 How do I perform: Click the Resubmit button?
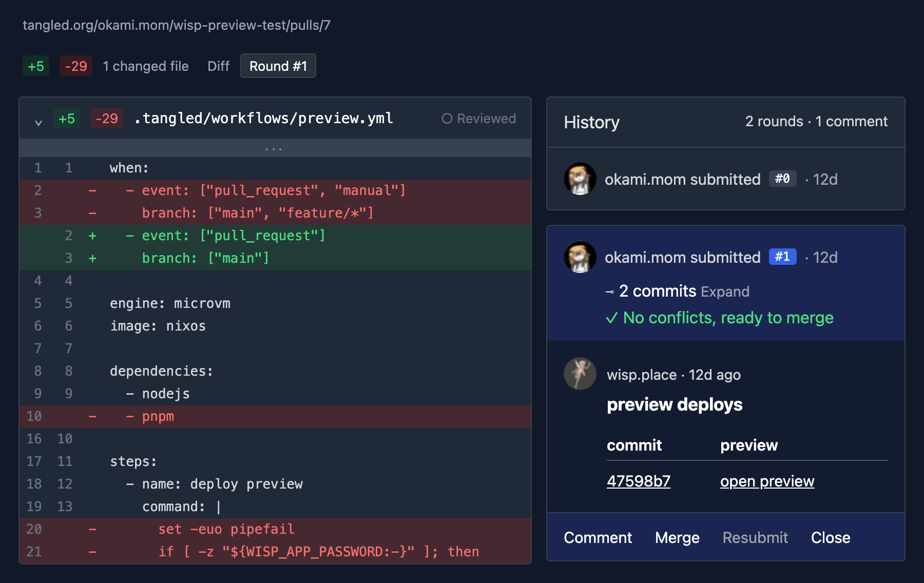point(755,537)
